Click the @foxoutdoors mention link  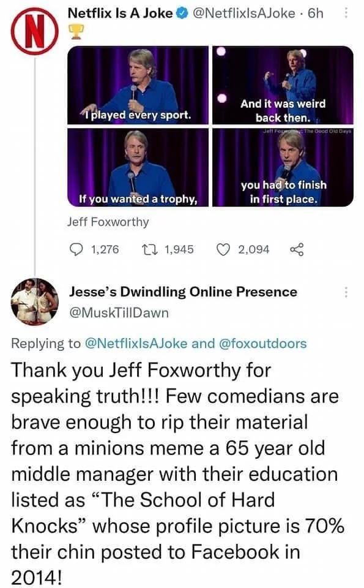(x=262, y=343)
